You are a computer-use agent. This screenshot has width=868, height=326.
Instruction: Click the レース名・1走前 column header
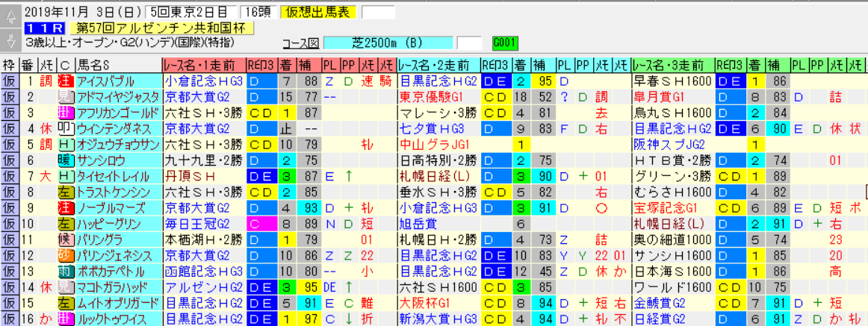tap(204, 65)
